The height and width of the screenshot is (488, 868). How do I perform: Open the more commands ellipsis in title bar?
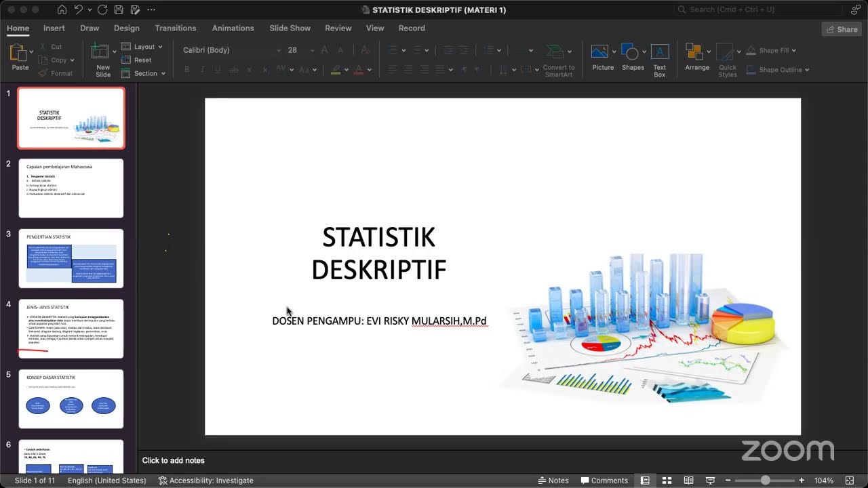pyautogui.click(x=151, y=9)
